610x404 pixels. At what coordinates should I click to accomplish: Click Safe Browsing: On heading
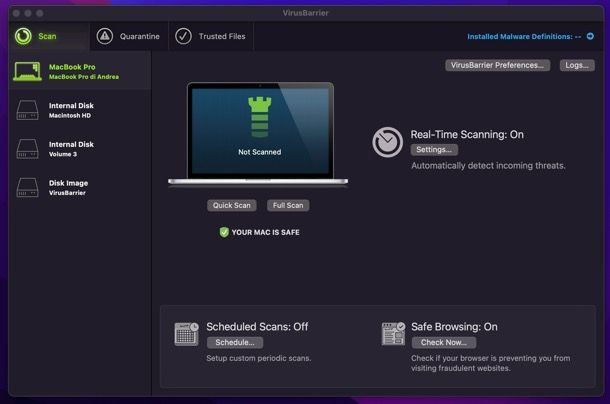point(454,327)
